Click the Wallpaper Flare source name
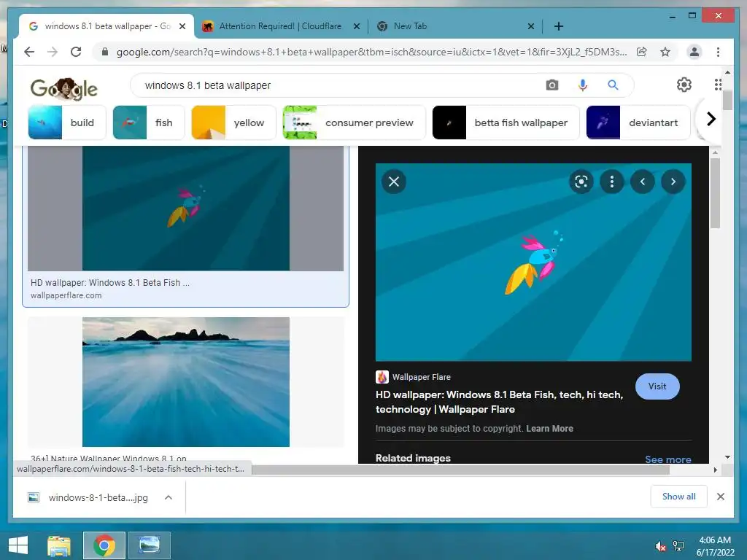Image resolution: width=747 pixels, height=560 pixels. [422, 377]
